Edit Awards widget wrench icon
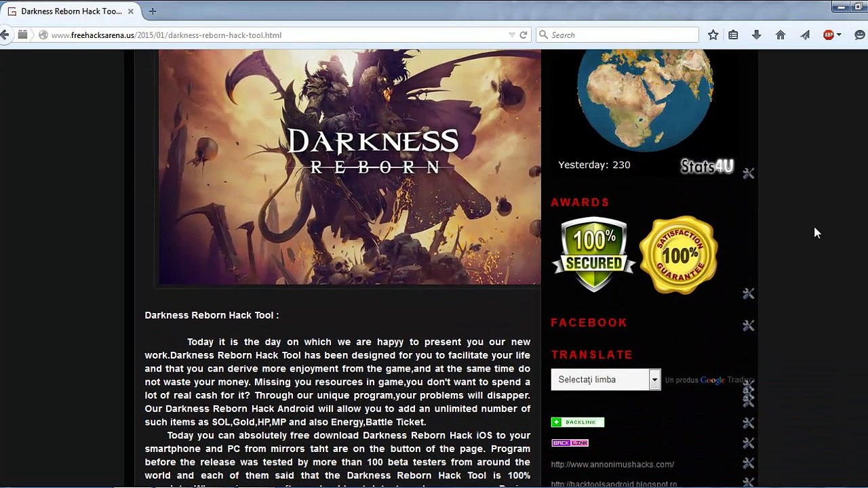Image resolution: width=868 pixels, height=488 pixels. point(748,293)
